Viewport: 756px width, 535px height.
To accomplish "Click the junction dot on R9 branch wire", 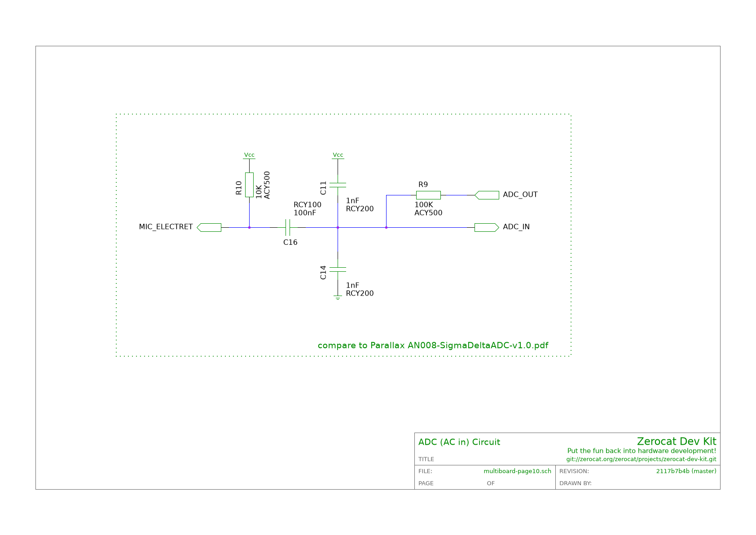I will pos(386,227).
